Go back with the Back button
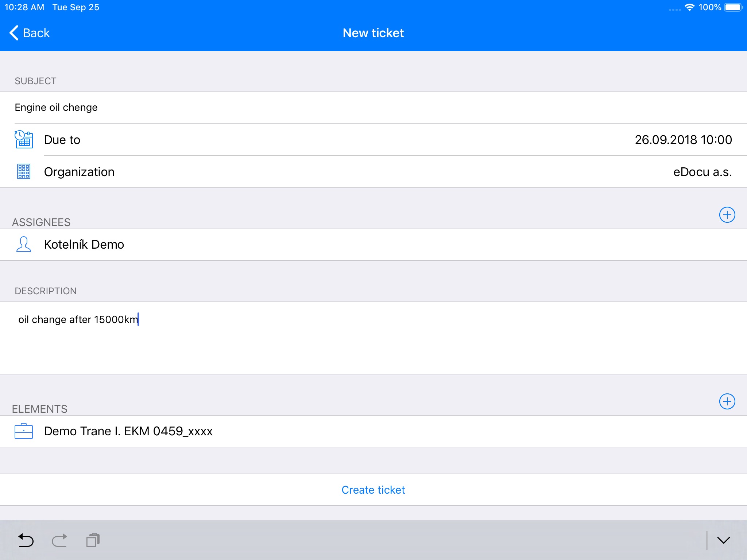Screen dimensions: 747x560 [x=30, y=33]
